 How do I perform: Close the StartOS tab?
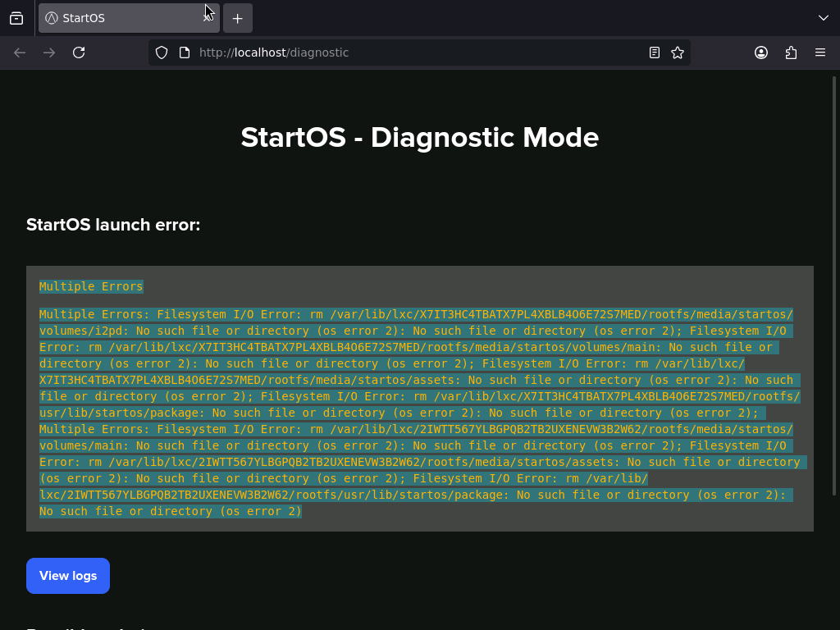pos(207,18)
